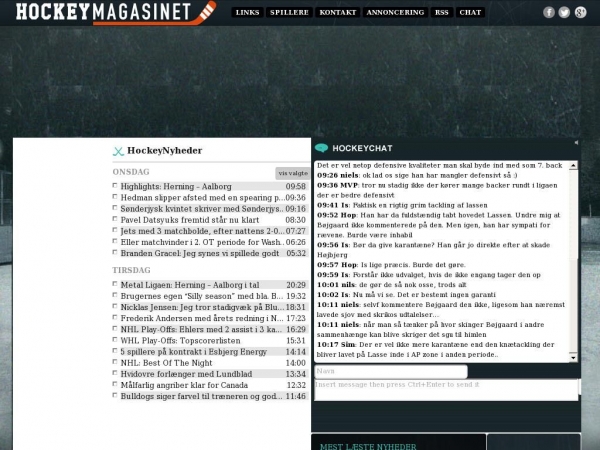
Task: Open 'Hedman slipper afsted med en spearing' article
Action: 203,198
